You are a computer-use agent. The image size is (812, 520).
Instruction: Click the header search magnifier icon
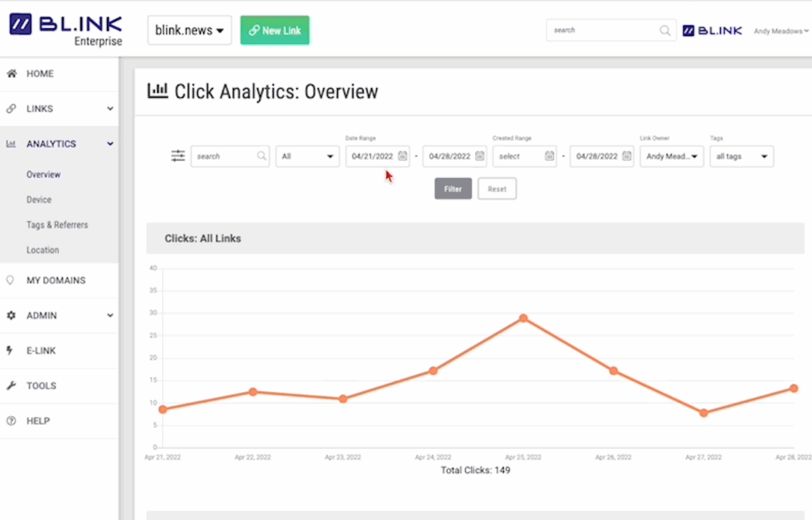665,30
